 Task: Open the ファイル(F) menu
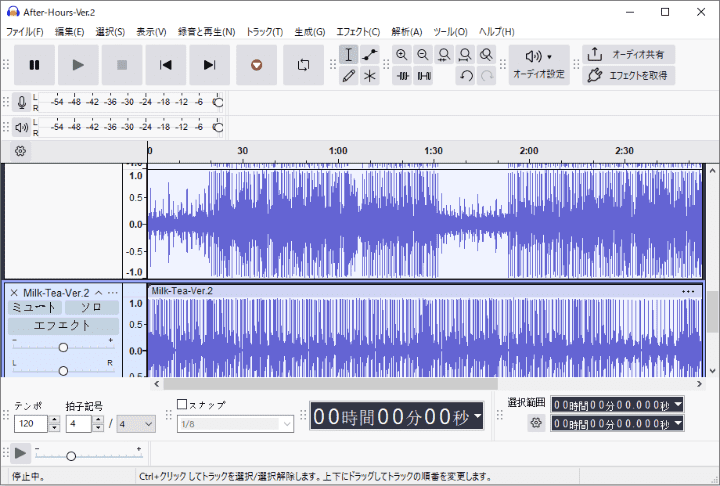[x=25, y=32]
